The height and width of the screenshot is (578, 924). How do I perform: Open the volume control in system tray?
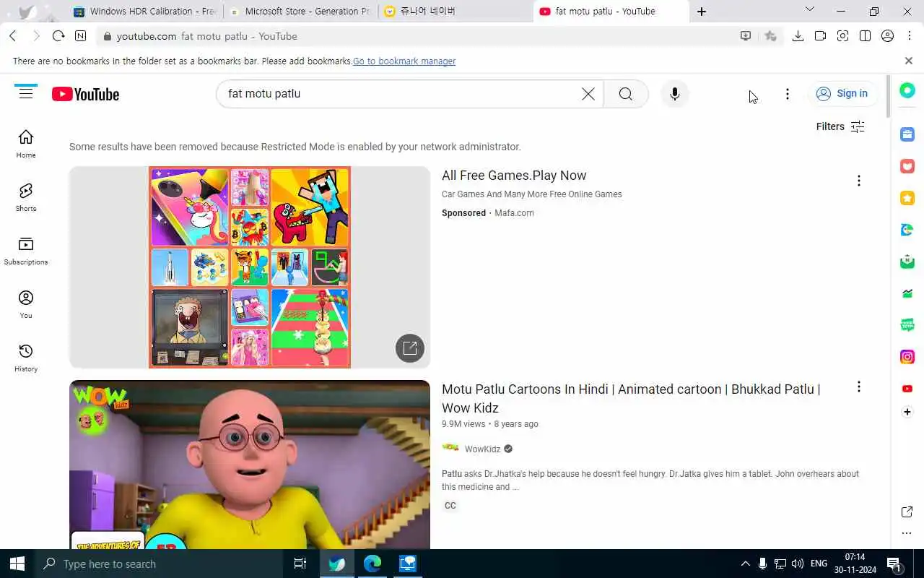798,564
